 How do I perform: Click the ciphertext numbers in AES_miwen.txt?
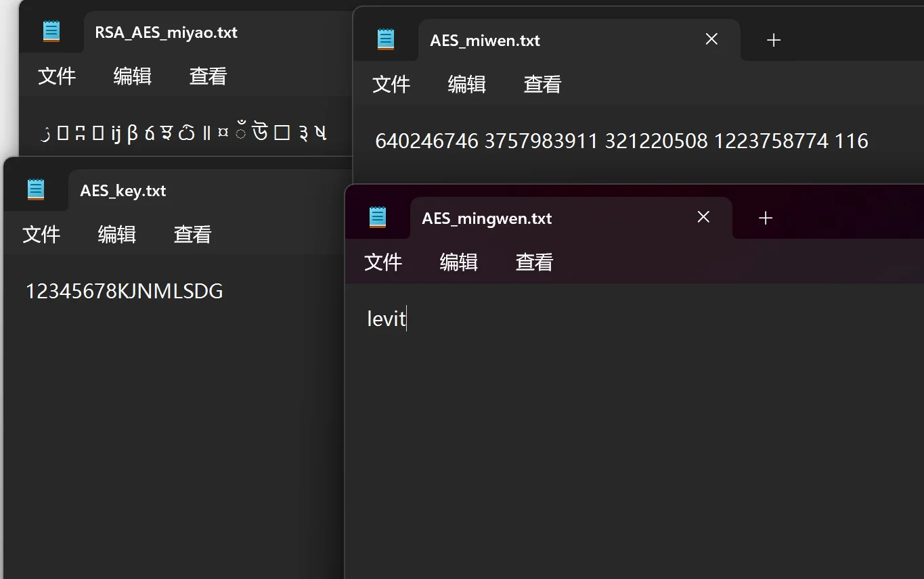[621, 141]
